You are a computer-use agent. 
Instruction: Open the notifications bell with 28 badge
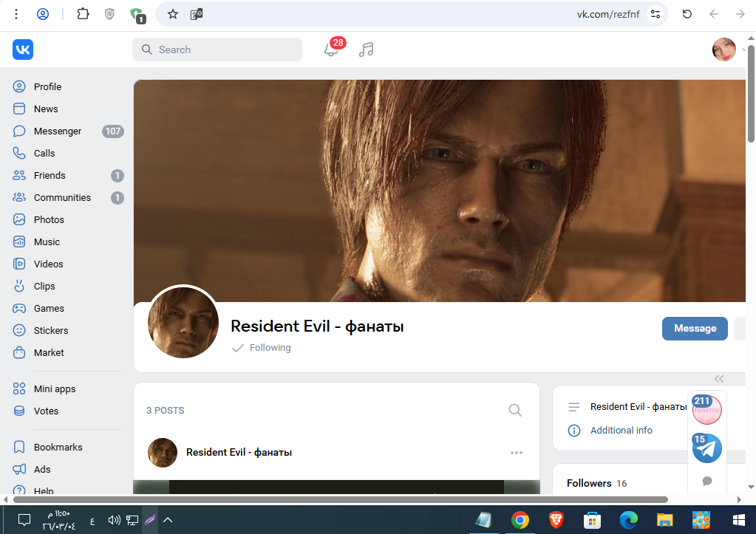tap(332, 49)
